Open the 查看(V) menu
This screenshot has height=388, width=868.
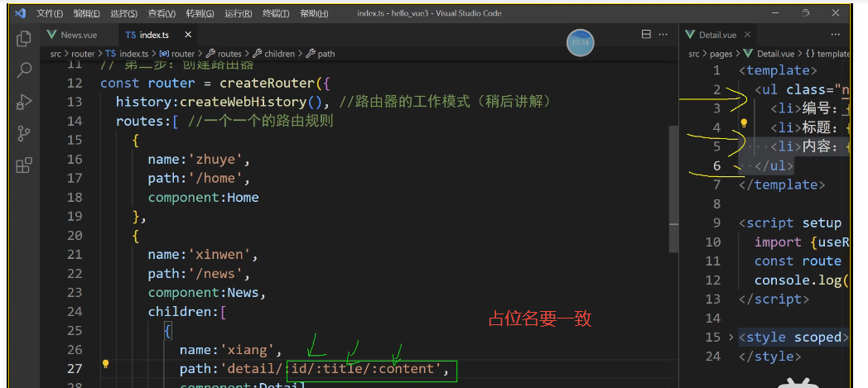click(x=162, y=13)
